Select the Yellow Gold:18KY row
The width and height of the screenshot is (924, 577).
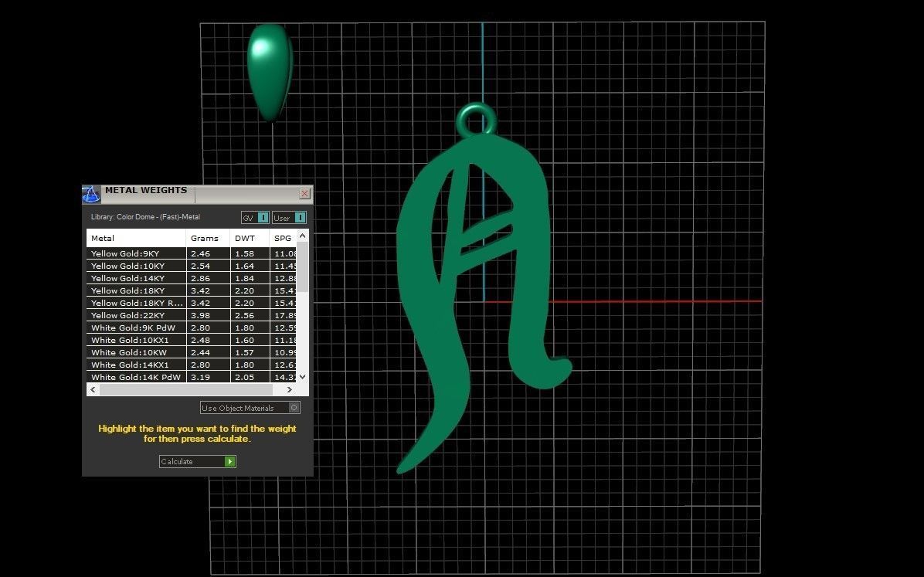tap(192, 290)
